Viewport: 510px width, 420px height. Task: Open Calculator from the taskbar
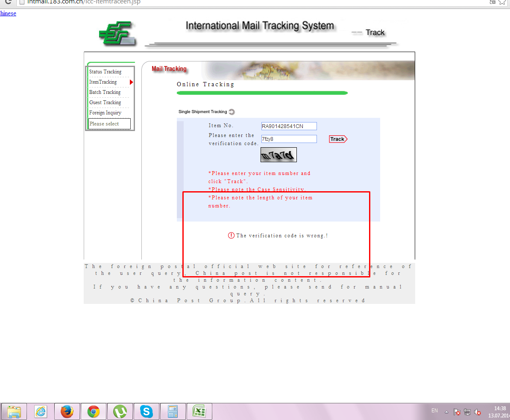[173, 411]
